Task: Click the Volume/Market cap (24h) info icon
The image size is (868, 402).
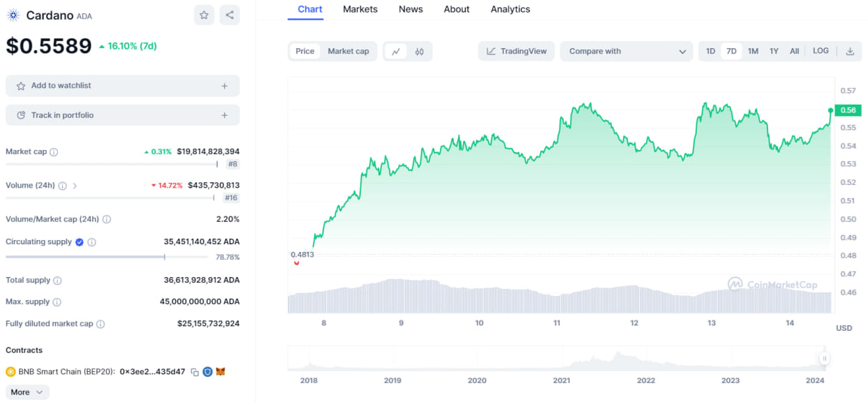Action: coord(107,219)
